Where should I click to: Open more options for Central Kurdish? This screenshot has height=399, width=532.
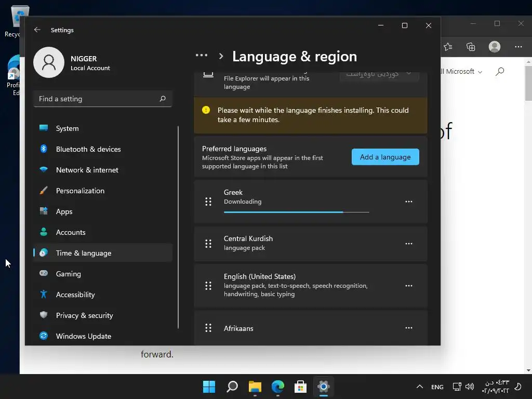(409, 244)
